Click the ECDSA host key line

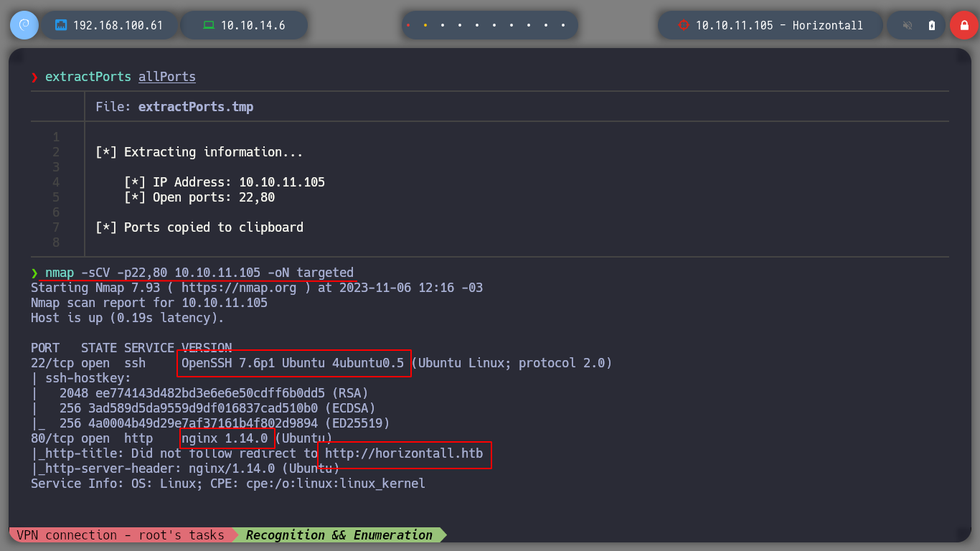click(x=203, y=408)
